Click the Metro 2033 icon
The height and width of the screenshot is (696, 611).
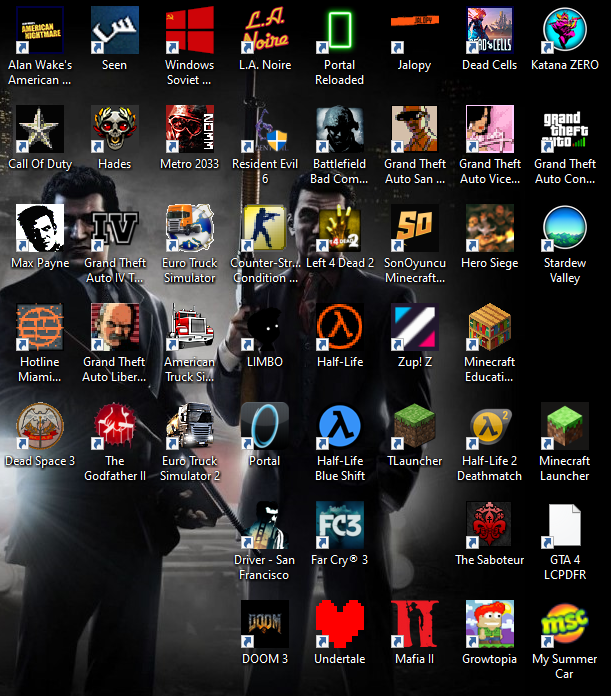pyautogui.click(x=189, y=130)
